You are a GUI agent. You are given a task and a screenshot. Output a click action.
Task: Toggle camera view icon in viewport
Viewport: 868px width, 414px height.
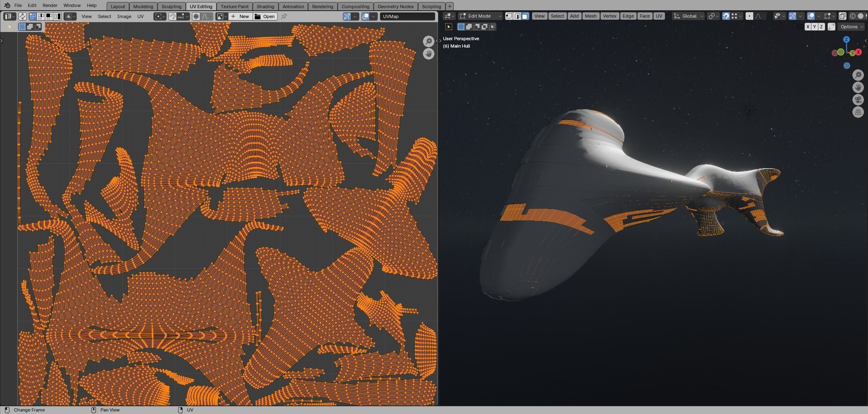pyautogui.click(x=858, y=100)
